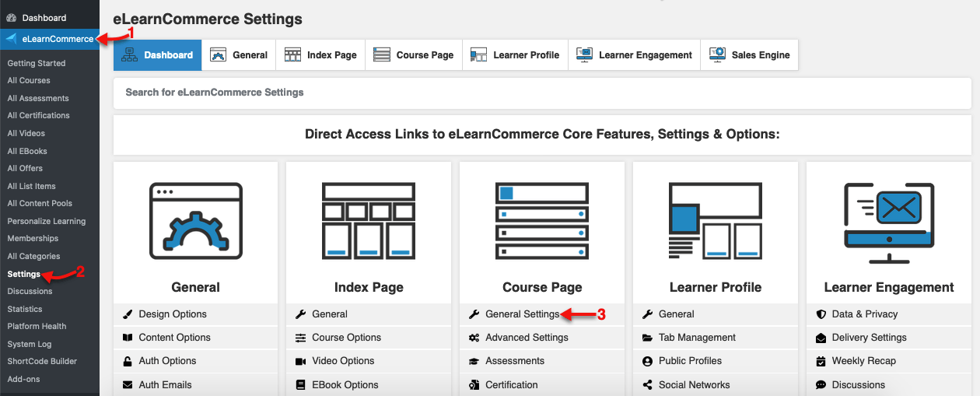The image size is (980, 396).
Task: Open All List Items
Action: pos(31,186)
